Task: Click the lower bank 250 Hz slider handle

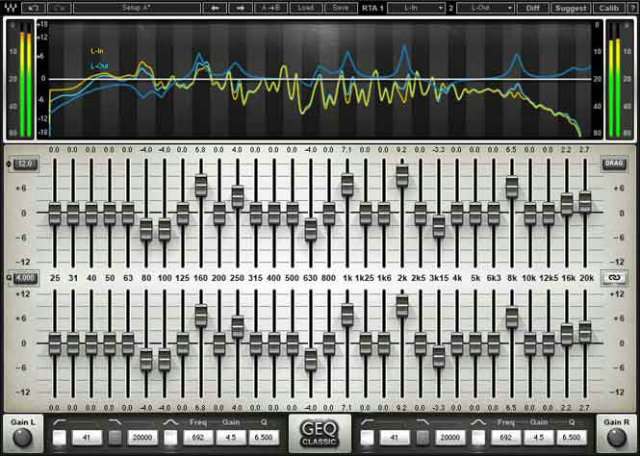Action: click(238, 327)
